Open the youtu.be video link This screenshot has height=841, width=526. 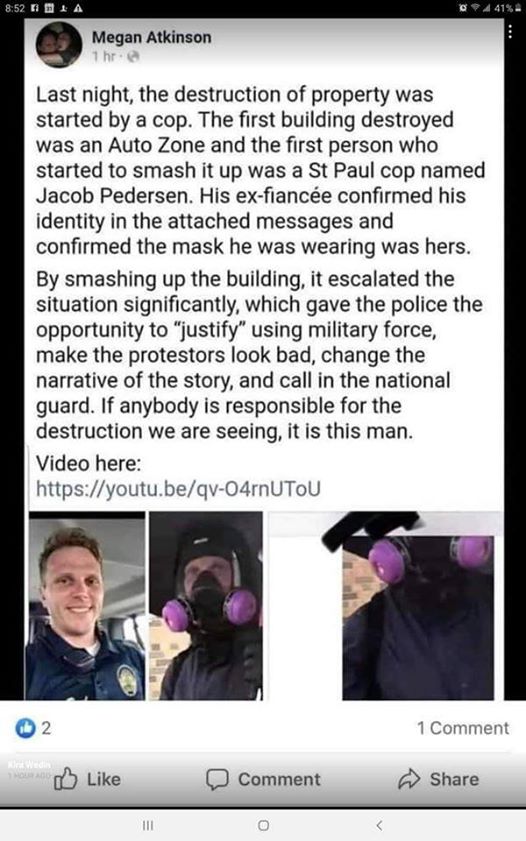(178, 489)
